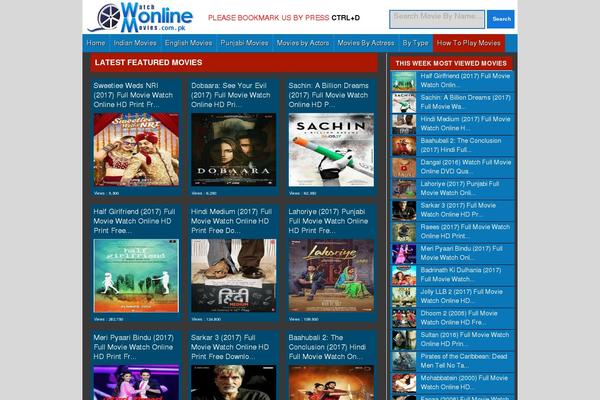600x400 pixels.
Task: Click Sachin sidebar thumbnail
Action: coord(404,103)
